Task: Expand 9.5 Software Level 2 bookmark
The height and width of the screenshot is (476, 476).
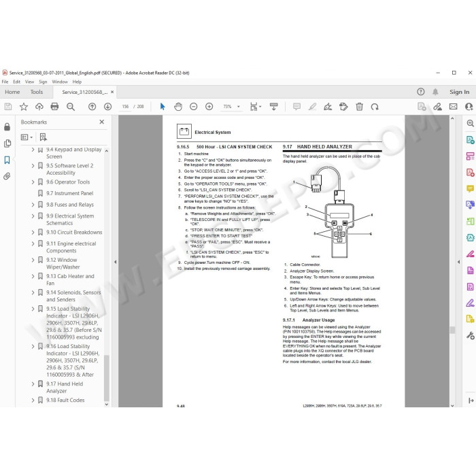Action: point(33,166)
